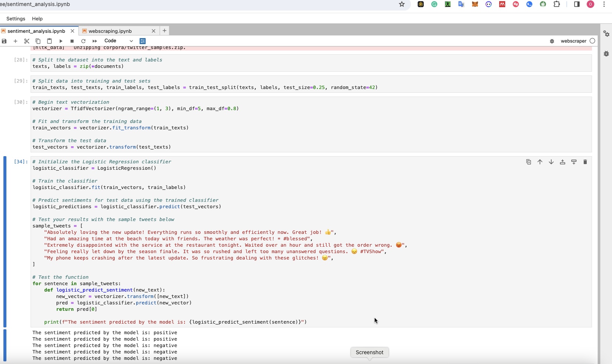Click the "#TVShow" sample tweet line
Image resolution: width=612 pixels, height=364 pixels.
215,252
